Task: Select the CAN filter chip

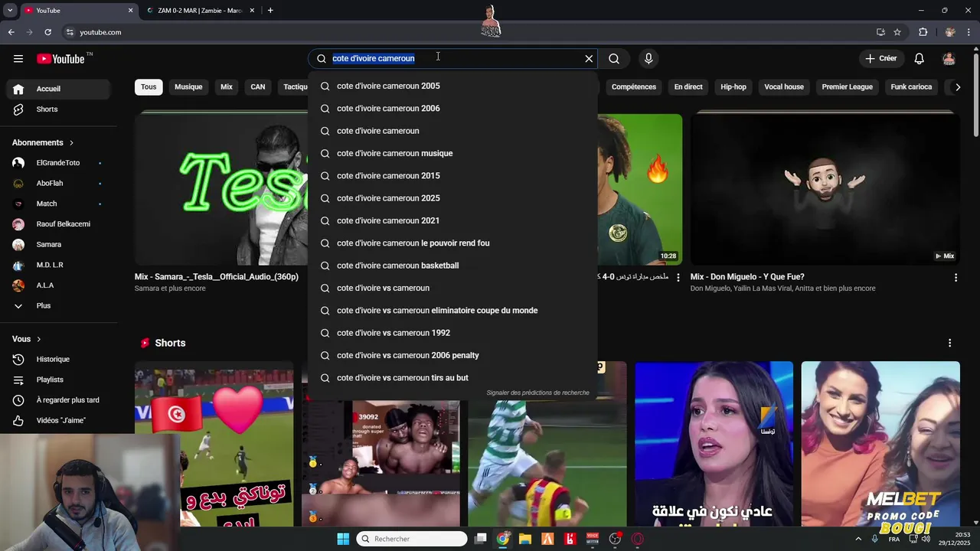Action: [258, 87]
